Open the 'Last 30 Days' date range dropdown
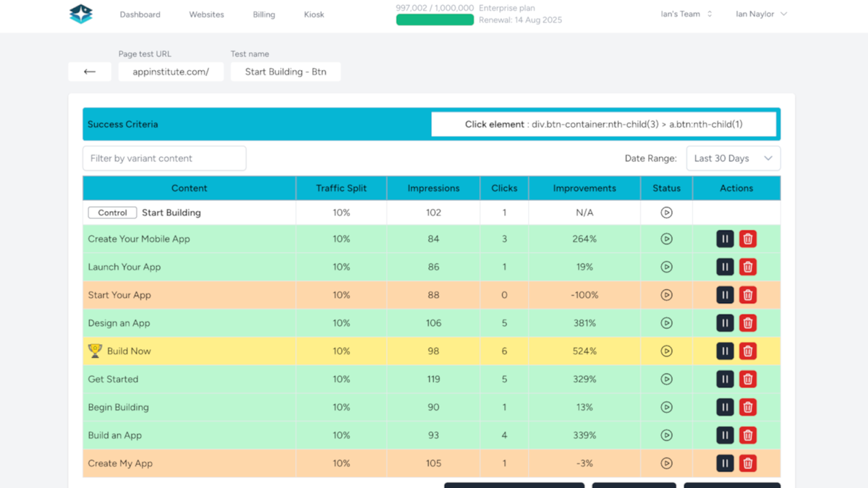This screenshot has height=488, width=868. [x=733, y=158]
